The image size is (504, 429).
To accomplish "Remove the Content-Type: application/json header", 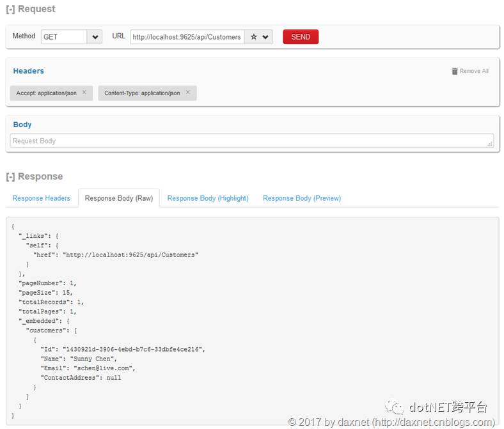I will coord(187,92).
